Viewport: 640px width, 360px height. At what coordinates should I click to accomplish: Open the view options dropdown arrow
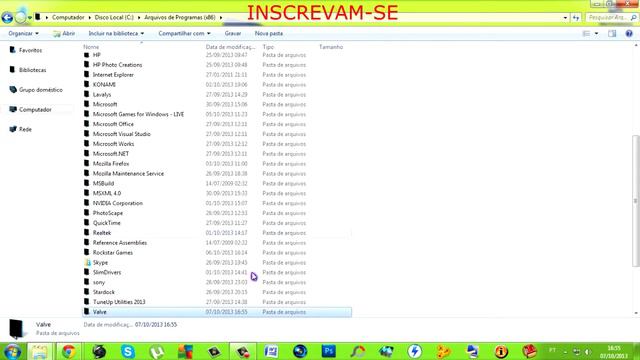coord(596,33)
